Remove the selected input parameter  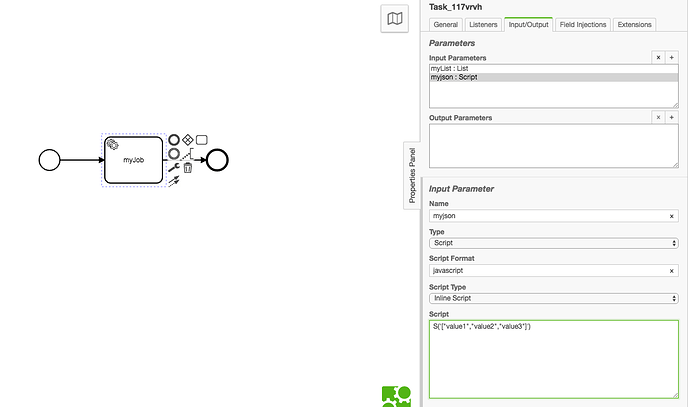[658, 58]
